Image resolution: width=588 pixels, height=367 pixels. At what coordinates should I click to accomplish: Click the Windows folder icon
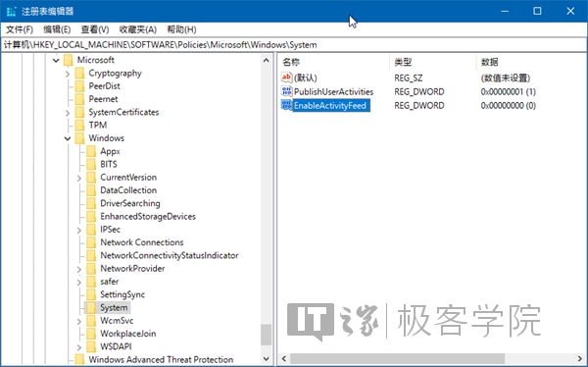click(x=79, y=138)
